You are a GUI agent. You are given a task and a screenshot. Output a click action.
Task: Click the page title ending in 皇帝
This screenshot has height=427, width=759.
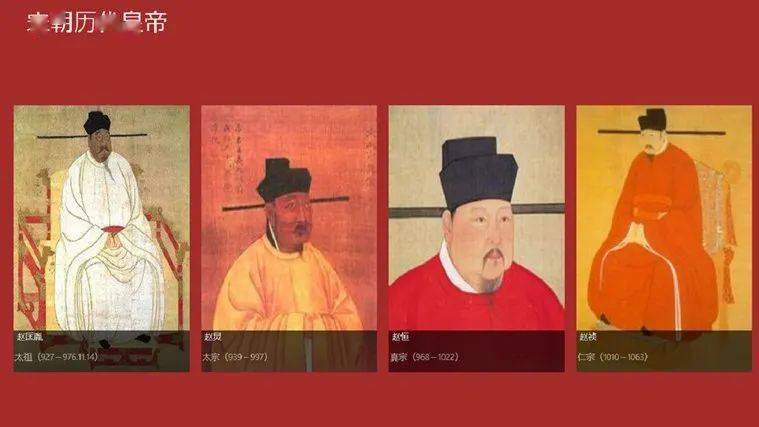(x=97, y=22)
